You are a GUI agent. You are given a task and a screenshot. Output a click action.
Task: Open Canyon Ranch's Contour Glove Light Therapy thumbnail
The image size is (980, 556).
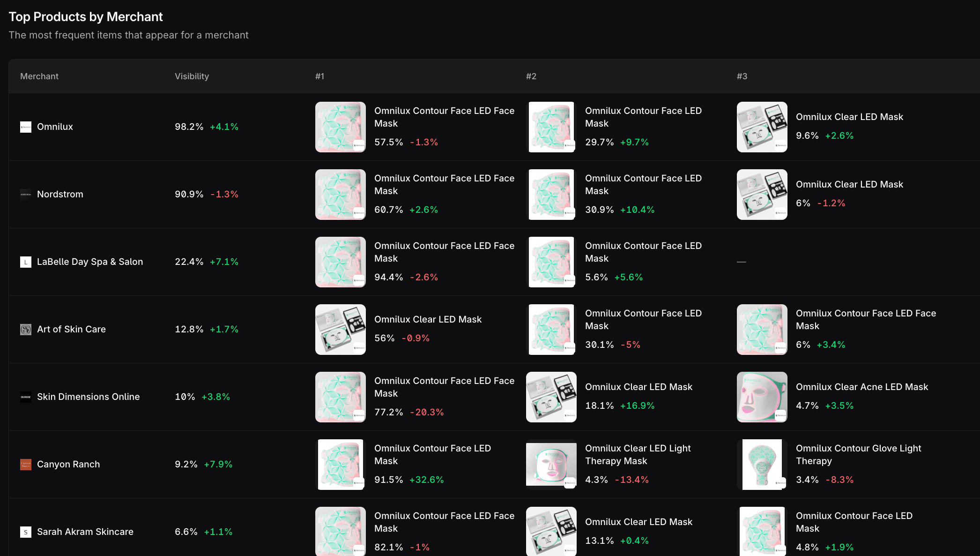(x=762, y=465)
